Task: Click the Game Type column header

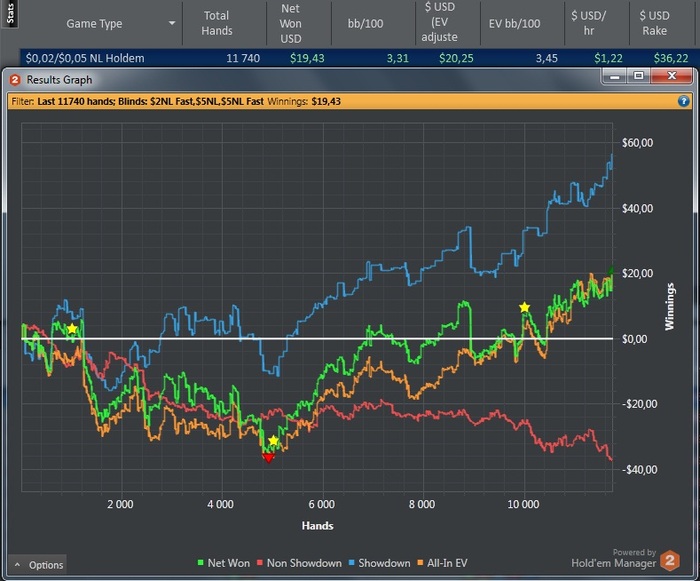Action: pyautogui.click(x=94, y=24)
